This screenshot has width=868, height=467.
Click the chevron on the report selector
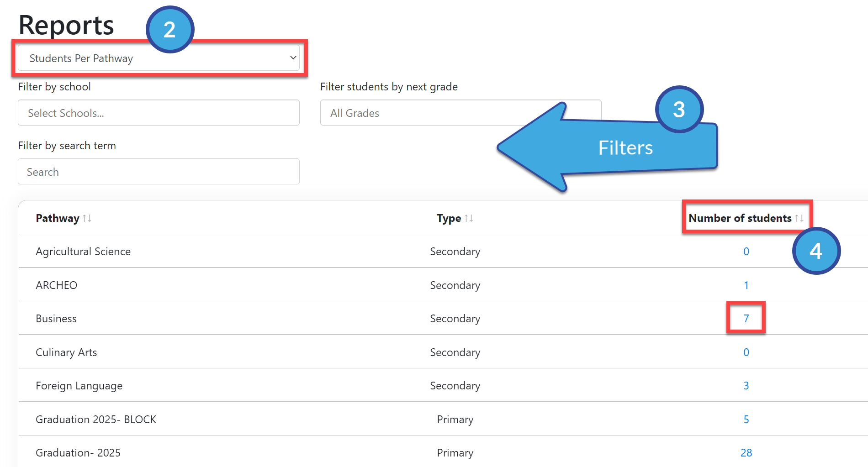[293, 58]
